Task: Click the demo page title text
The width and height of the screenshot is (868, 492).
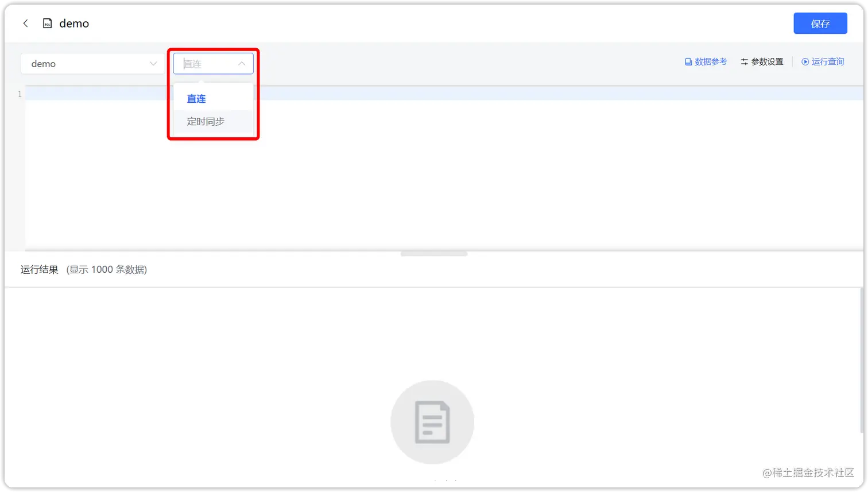Action: pyautogui.click(x=74, y=24)
